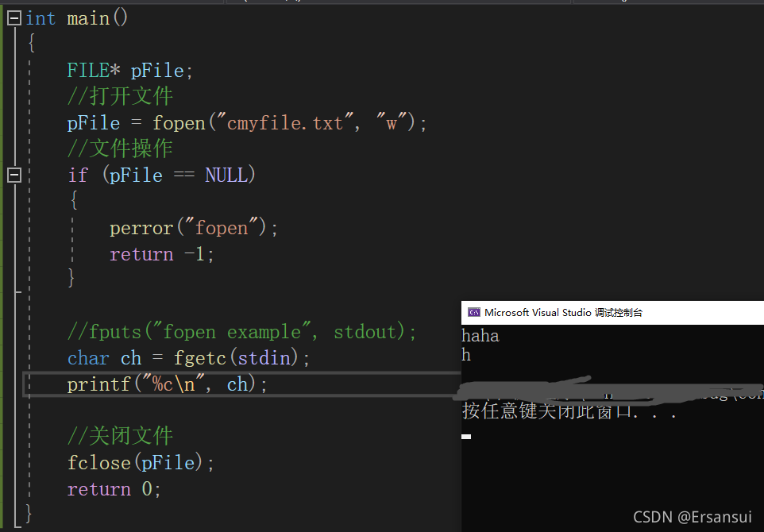Click the 'h' output line in console
Viewport: 764px width, 532px height.
click(x=466, y=355)
